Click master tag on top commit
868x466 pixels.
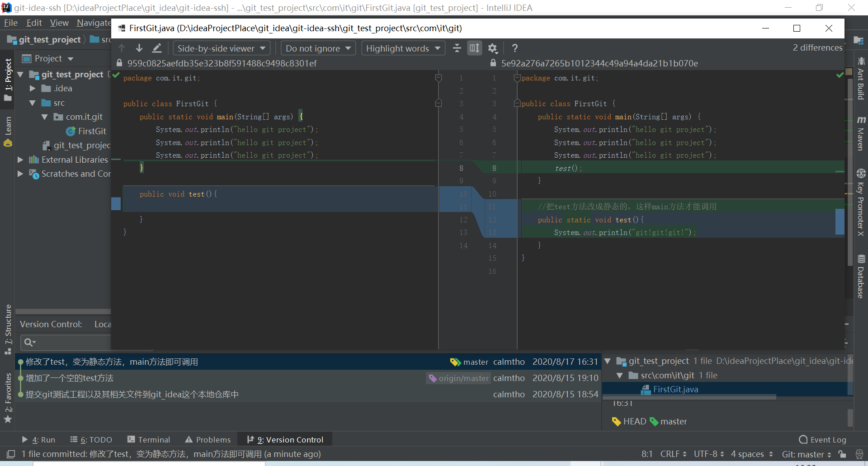469,362
